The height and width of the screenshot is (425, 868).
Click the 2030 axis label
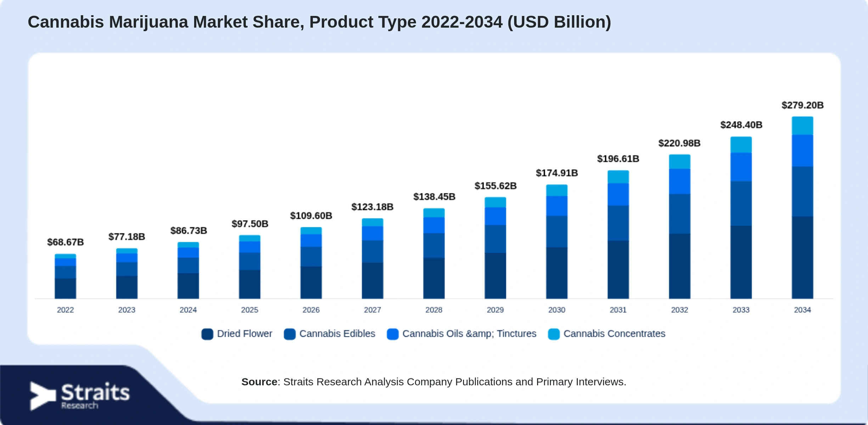(557, 310)
